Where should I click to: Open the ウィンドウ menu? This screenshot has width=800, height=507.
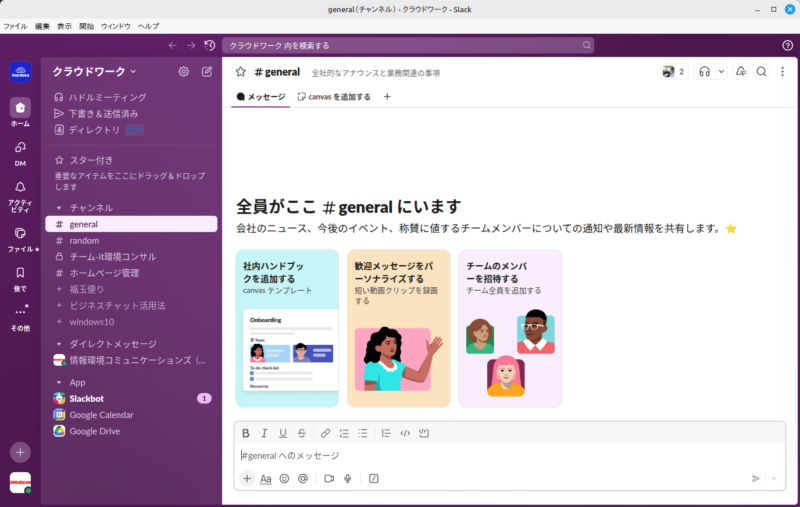coord(116,25)
